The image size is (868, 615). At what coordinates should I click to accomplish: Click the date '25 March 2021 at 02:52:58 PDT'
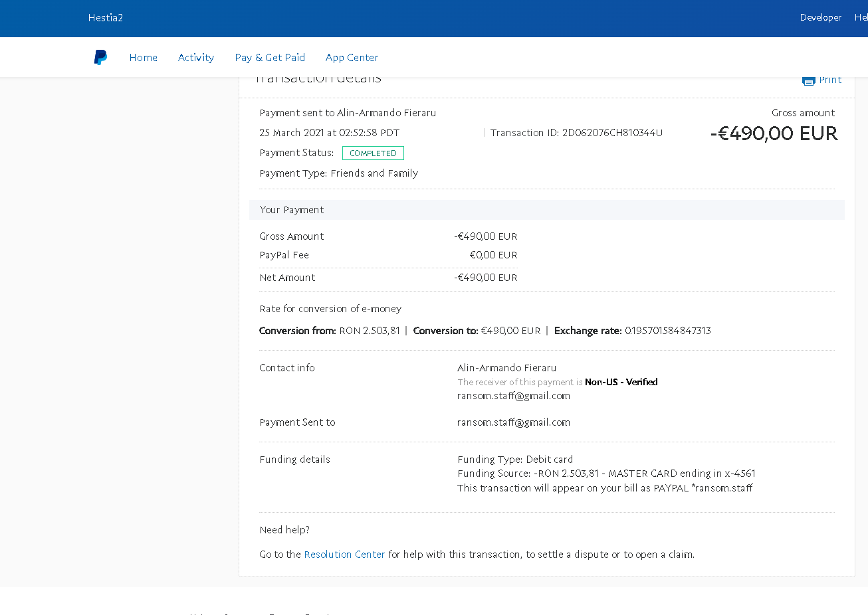[330, 133]
